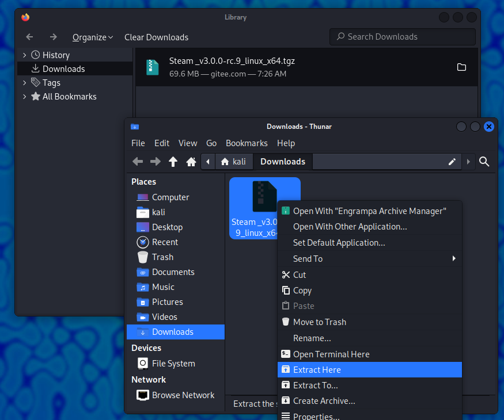Focus the Search Downloads field
This screenshot has width=504, height=420.
tap(403, 37)
